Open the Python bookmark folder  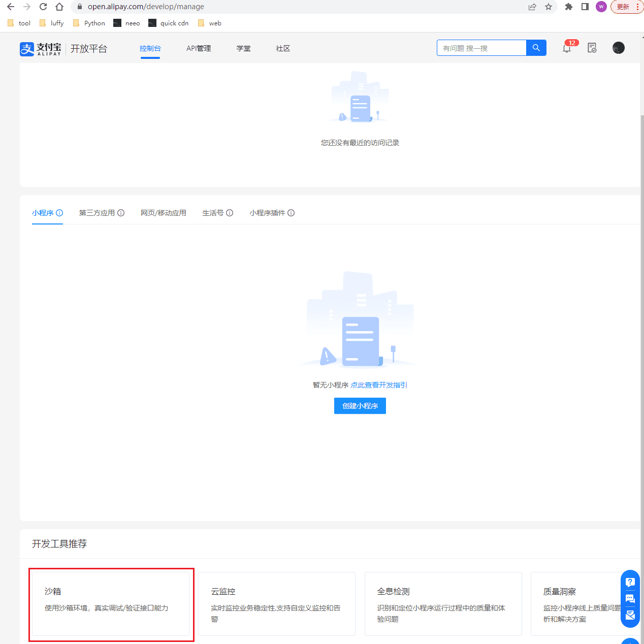click(x=89, y=23)
